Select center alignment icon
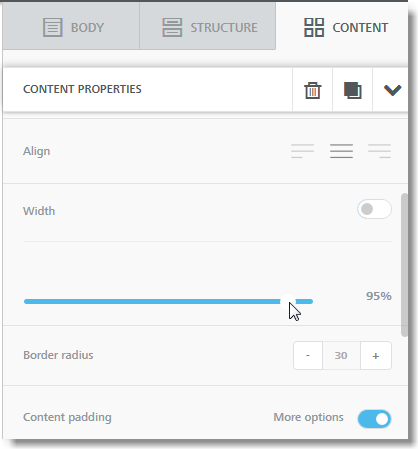This screenshot has width=418, height=449. [341, 151]
